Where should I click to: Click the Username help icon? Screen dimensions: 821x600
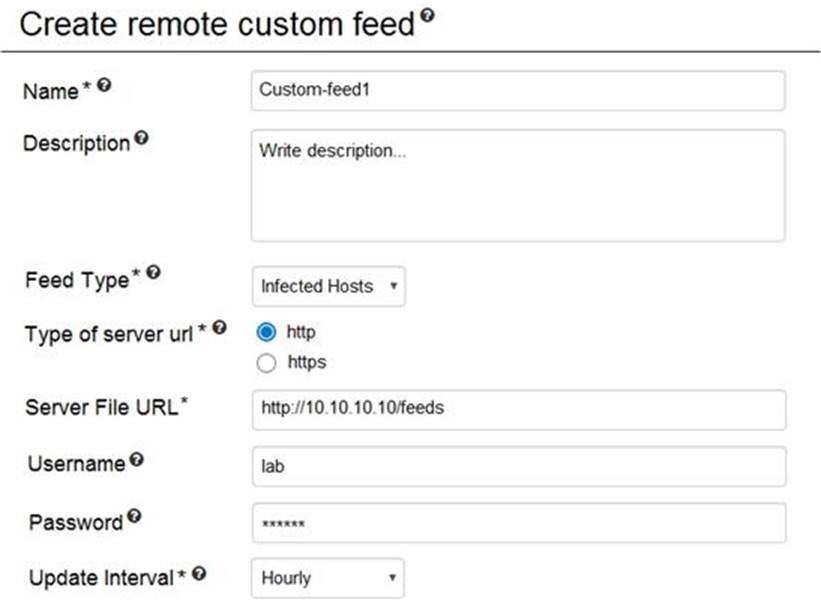135,461
